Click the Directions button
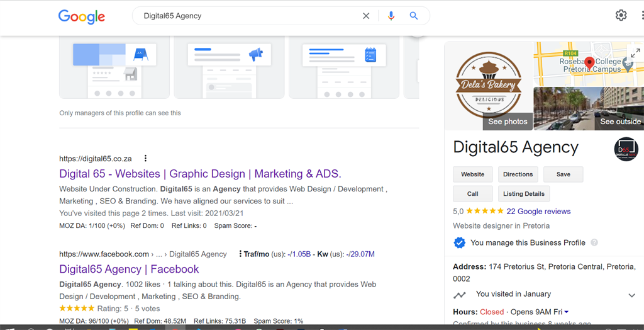The width and height of the screenshot is (644, 330). (518, 174)
